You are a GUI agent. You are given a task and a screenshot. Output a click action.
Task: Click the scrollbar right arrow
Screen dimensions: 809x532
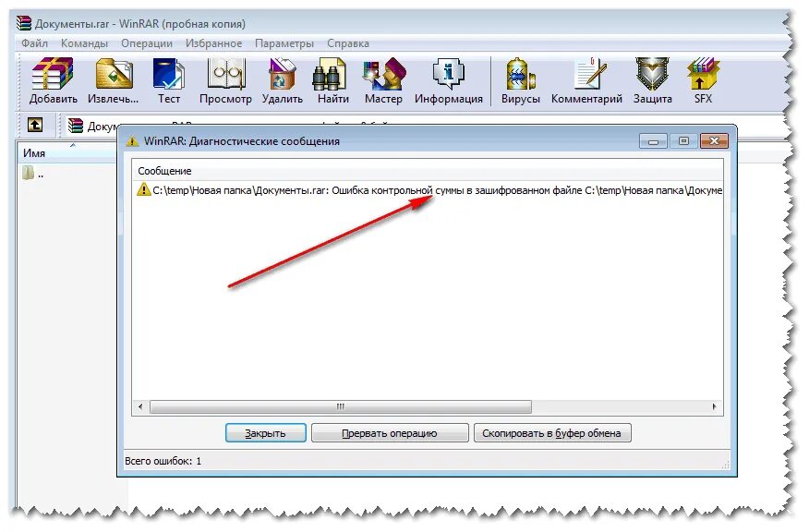714,406
